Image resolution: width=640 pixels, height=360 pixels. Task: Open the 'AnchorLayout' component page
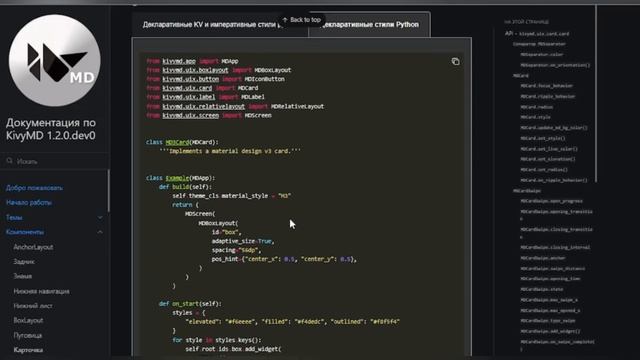tap(33, 247)
